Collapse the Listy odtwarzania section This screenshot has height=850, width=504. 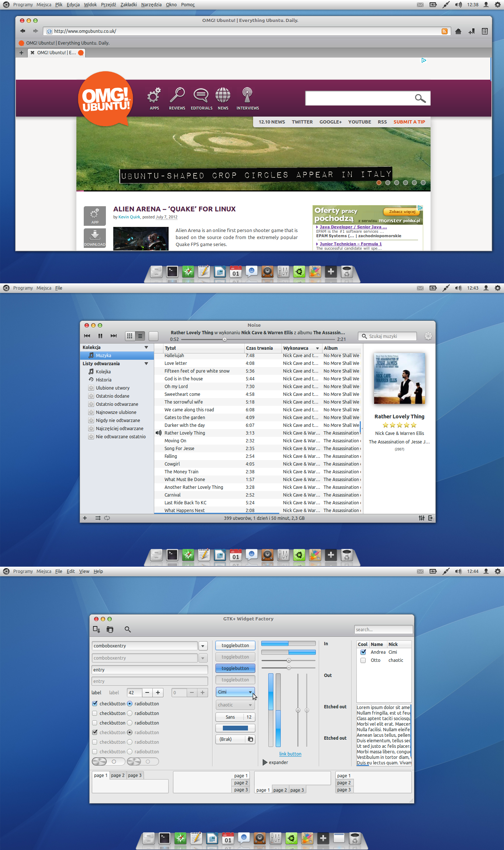(146, 363)
